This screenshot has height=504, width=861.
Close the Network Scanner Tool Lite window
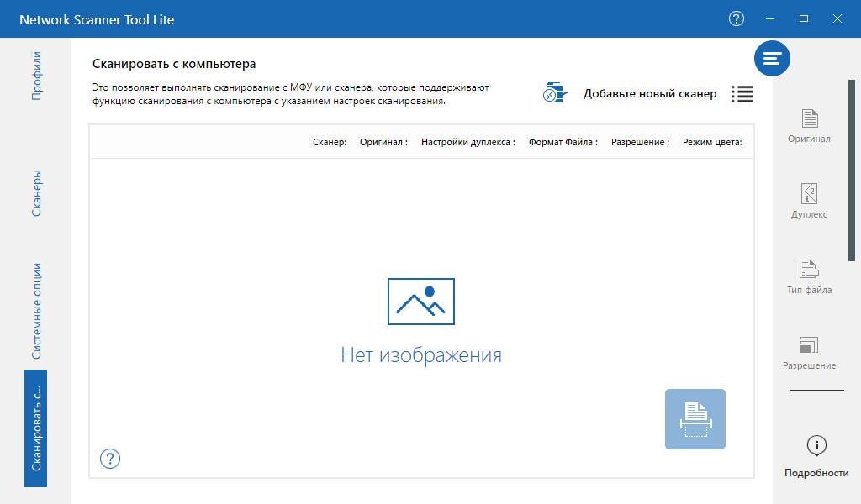coord(837,18)
